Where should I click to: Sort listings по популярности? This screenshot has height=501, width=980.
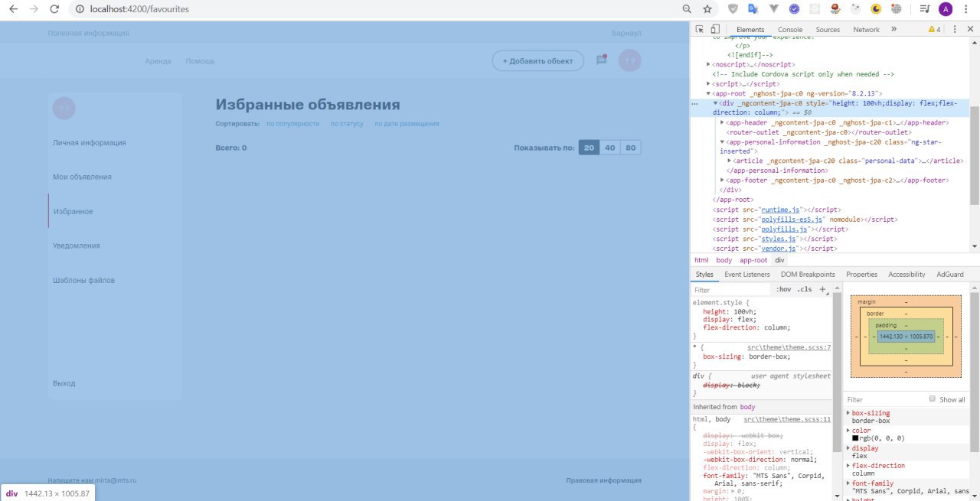coord(292,123)
